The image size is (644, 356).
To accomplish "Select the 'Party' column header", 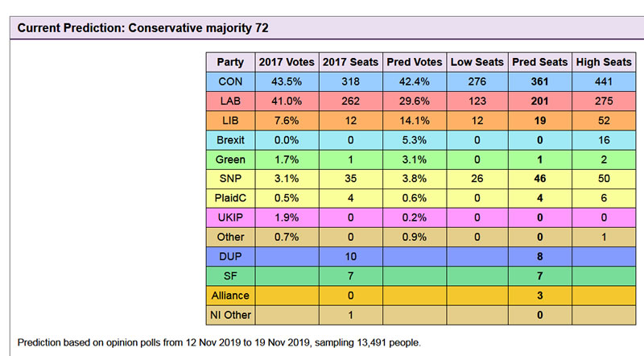I will pos(231,62).
